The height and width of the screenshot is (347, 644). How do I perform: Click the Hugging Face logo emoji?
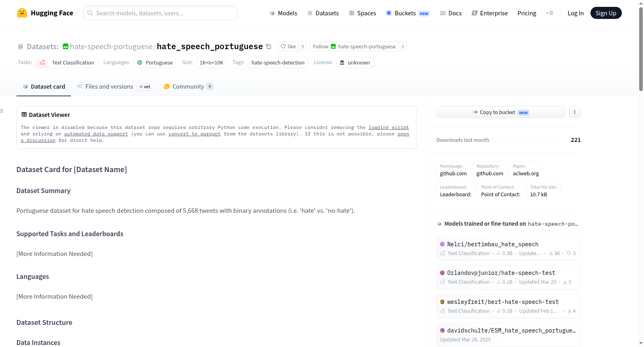22,13
